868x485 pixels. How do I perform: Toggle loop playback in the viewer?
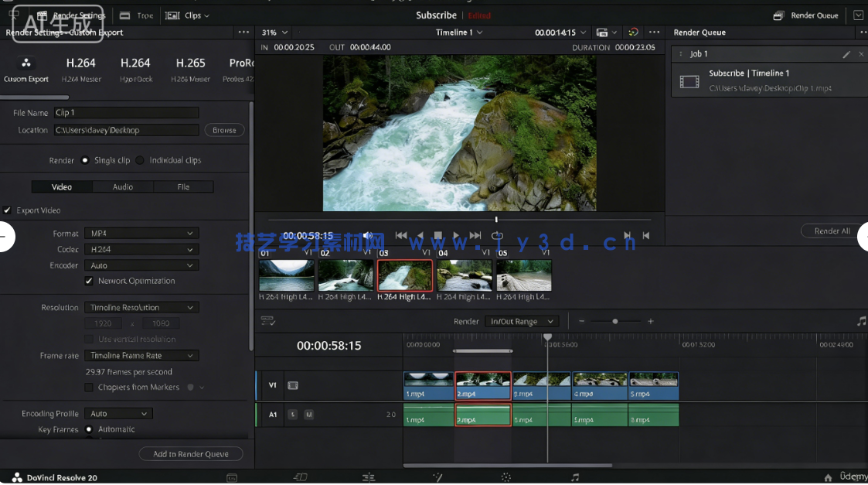[497, 236]
